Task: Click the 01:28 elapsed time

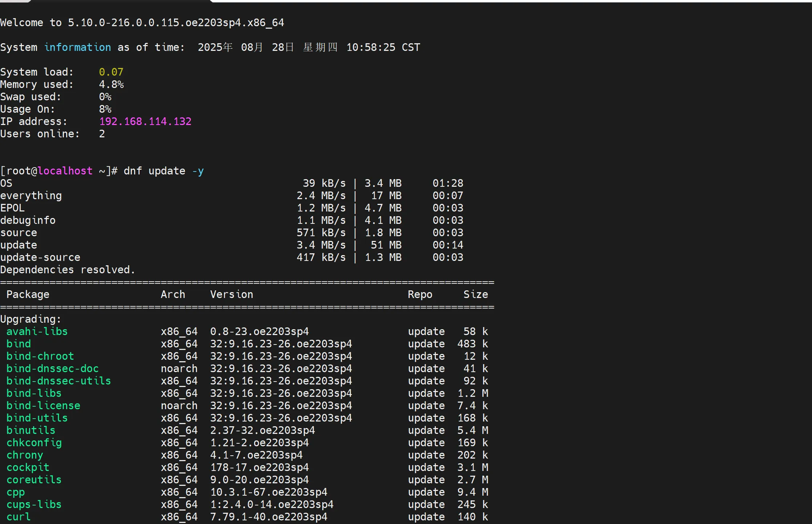Action: pyautogui.click(x=448, y=184)
